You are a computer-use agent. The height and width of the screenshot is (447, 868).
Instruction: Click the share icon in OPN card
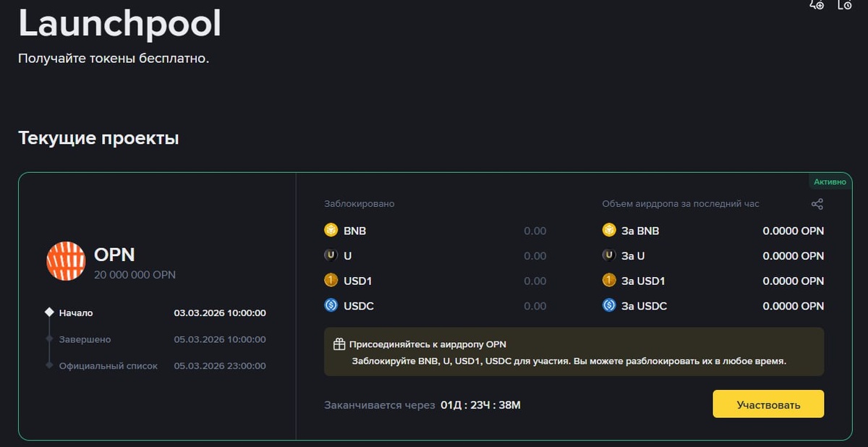tap(817, 204)
